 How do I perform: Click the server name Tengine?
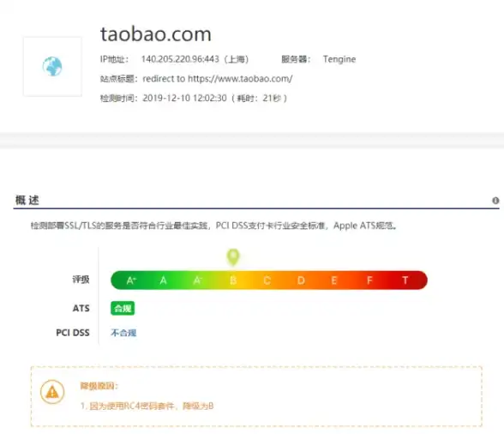339,59
